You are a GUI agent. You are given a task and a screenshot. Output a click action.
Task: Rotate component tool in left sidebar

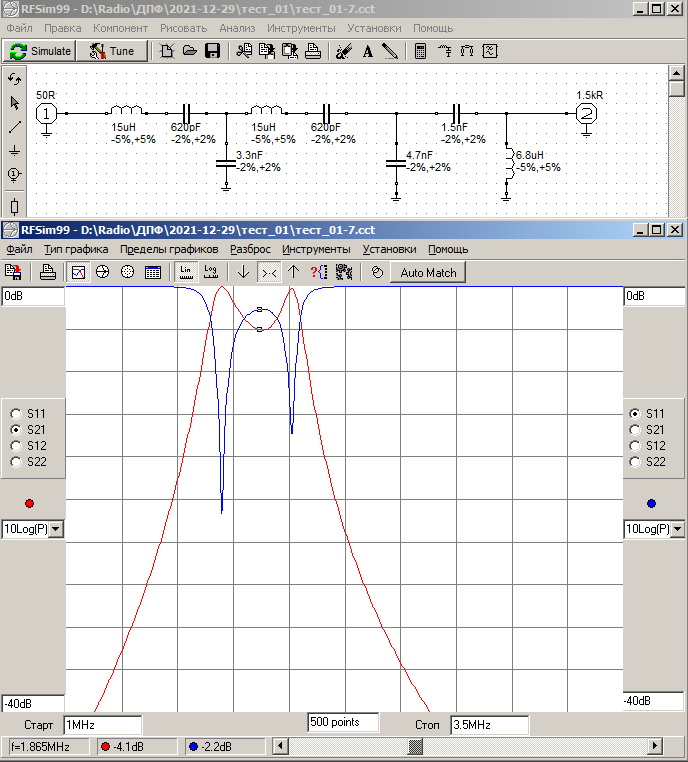coord(15,79)
